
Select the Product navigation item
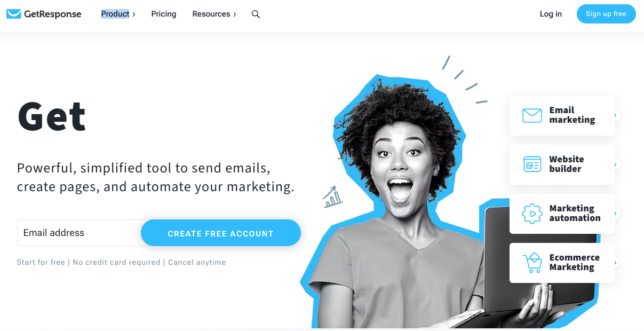[x=115, y=14]
